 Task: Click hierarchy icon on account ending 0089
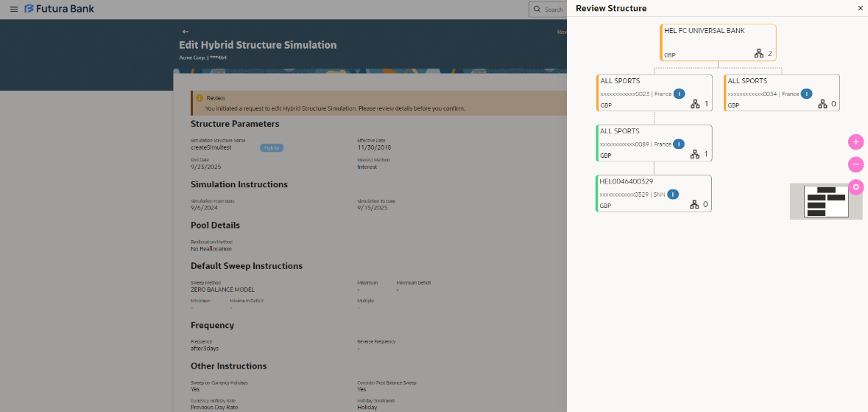coord(694,155)
